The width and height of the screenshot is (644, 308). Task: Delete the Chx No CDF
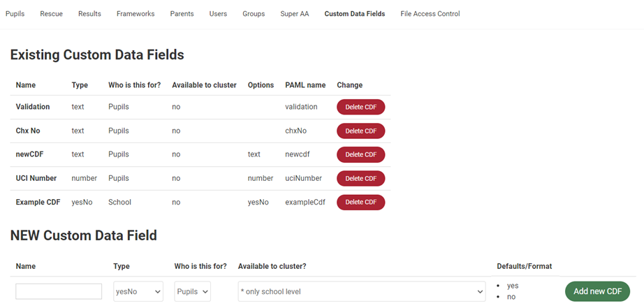click(x=361, y=131)
